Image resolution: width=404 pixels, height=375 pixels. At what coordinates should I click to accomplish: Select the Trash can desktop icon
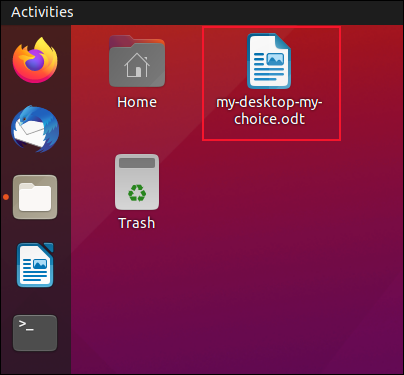click(137, 182)
